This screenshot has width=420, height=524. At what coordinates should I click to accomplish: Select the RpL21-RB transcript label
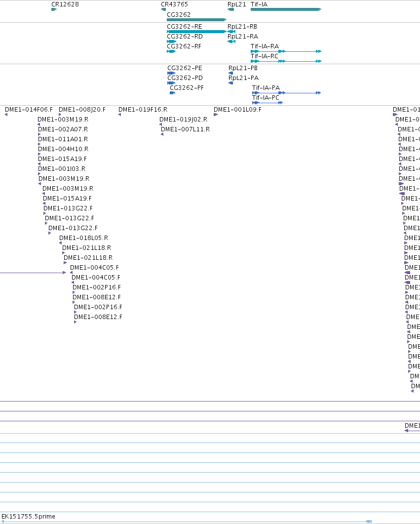[x=242, y=26]
